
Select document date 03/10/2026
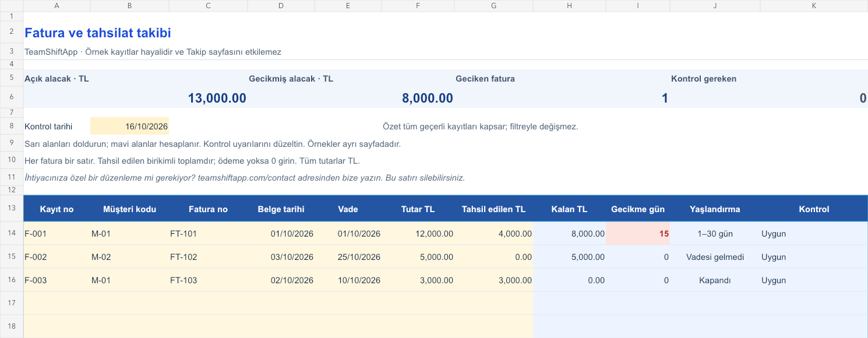(281, 257)
